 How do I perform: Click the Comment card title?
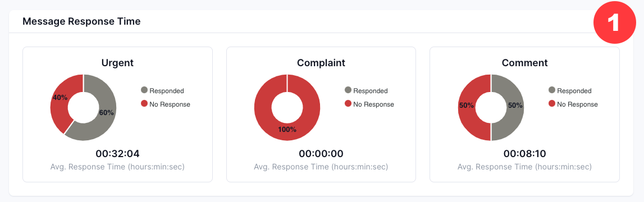[x=525, y=63]
